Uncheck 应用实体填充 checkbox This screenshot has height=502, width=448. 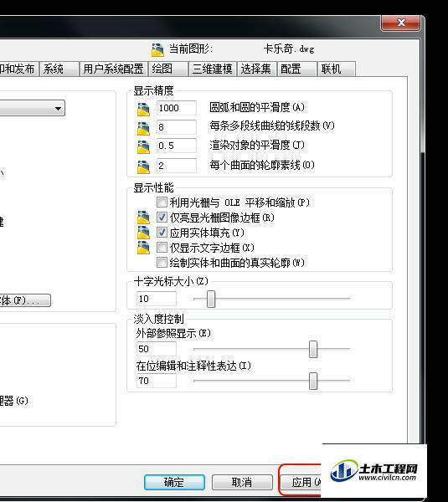pos(162,232)
